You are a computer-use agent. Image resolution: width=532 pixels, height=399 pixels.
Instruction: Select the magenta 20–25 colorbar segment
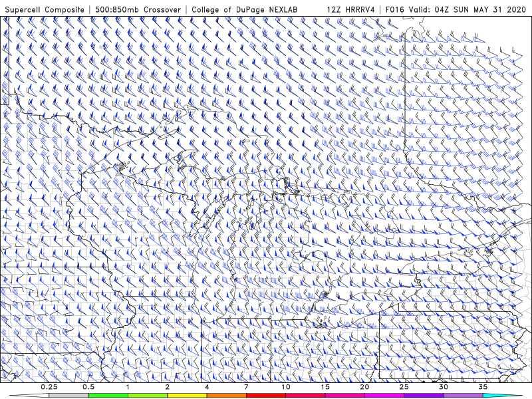[384, 396]
